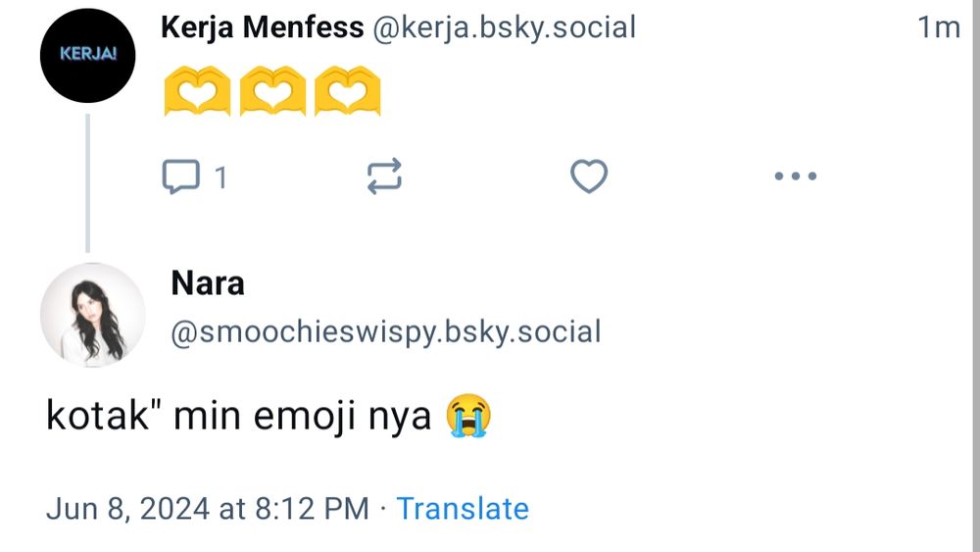This screenshot has height=552, width=980.
Task: Click the middle heart hands emoji
Action: tap(272, 94)
